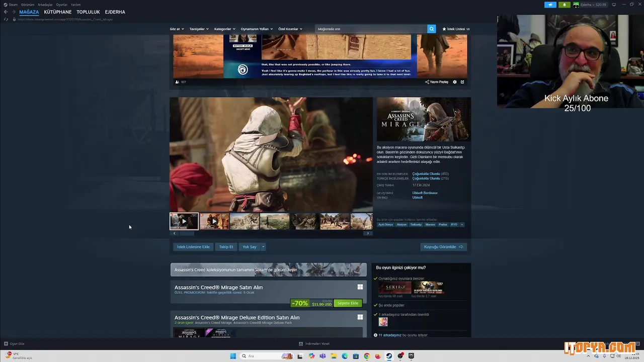The height and width of the screenshot is (362, 644).
Task: Open the Steam announcements megaphone button
Action: tap(550, 5)
